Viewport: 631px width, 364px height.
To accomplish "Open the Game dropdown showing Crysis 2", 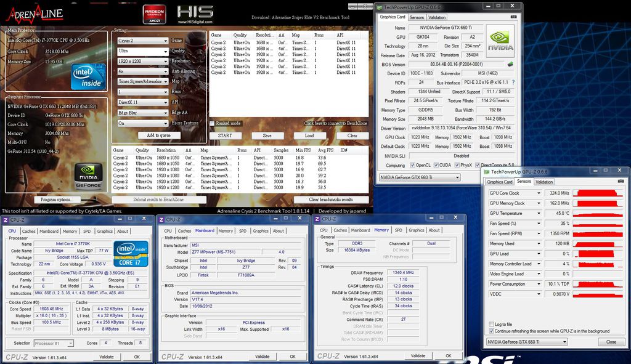I will click(142, 41).
